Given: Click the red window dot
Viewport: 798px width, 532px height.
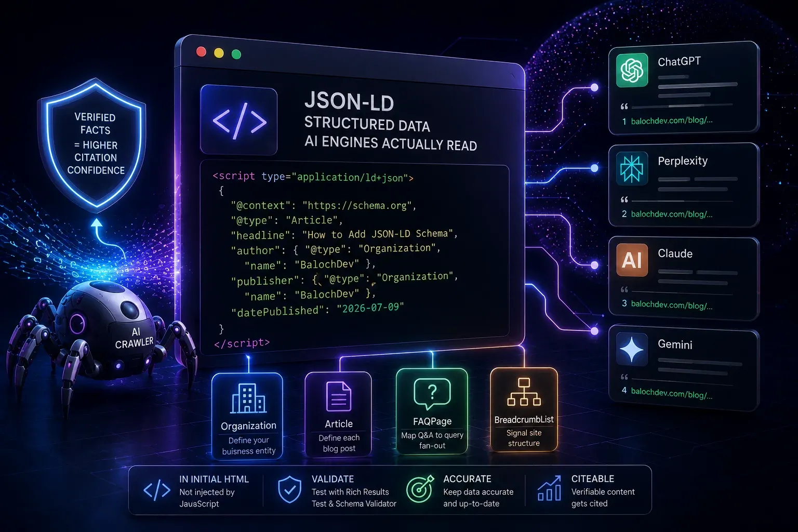Looking at the screenshot, I should pos(202,51).
